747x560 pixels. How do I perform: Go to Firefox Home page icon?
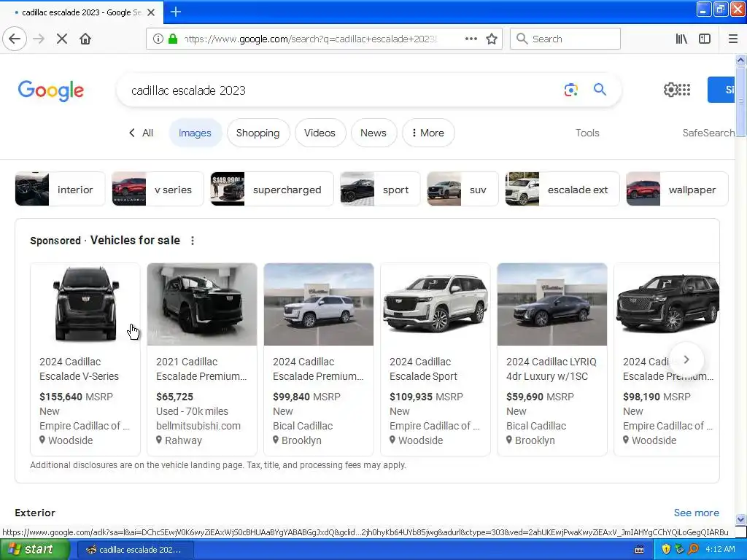85,39
